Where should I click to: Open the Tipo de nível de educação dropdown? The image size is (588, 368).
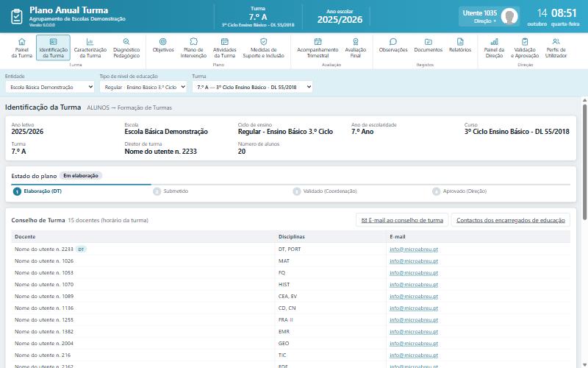click(x=143, y=87)
